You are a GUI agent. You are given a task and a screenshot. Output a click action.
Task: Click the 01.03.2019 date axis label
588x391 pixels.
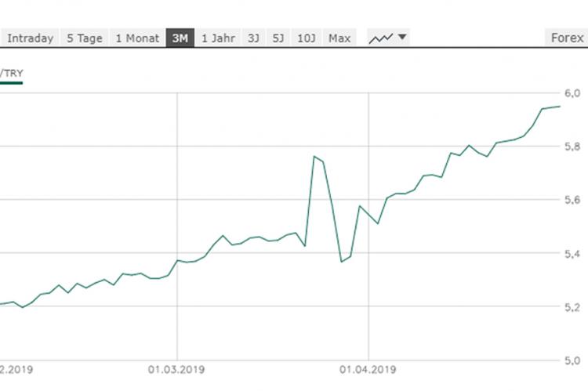tap(176, 370)
